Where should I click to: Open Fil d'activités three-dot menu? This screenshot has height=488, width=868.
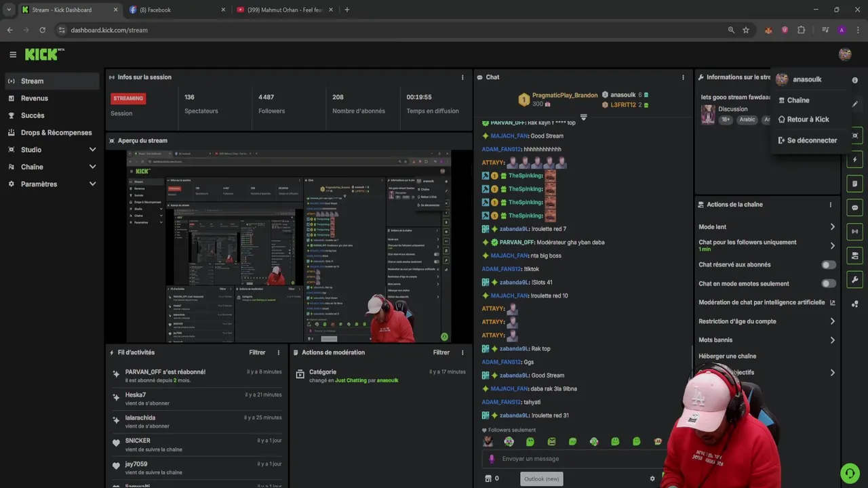click(278, 352)
